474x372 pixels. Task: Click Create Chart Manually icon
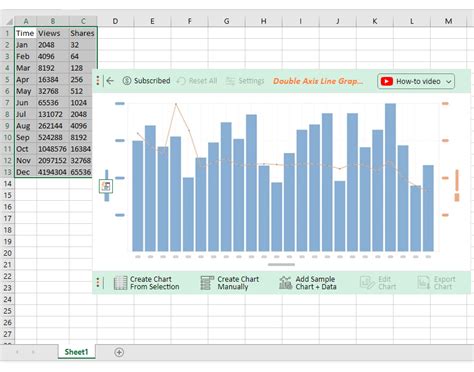tap(207, 283)
